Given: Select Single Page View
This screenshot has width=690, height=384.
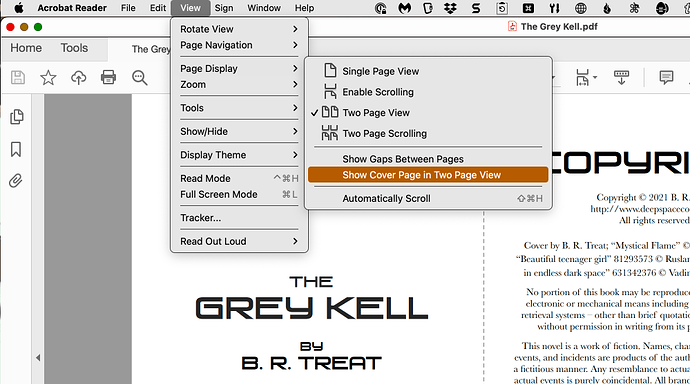Looking at the screenshot, I should 428,71.
